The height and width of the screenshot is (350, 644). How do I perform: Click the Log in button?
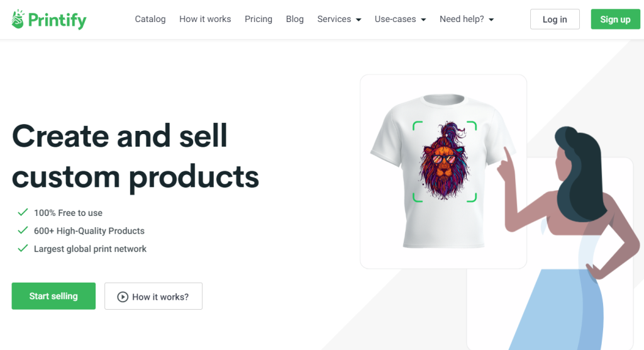[x=555, y=20]
